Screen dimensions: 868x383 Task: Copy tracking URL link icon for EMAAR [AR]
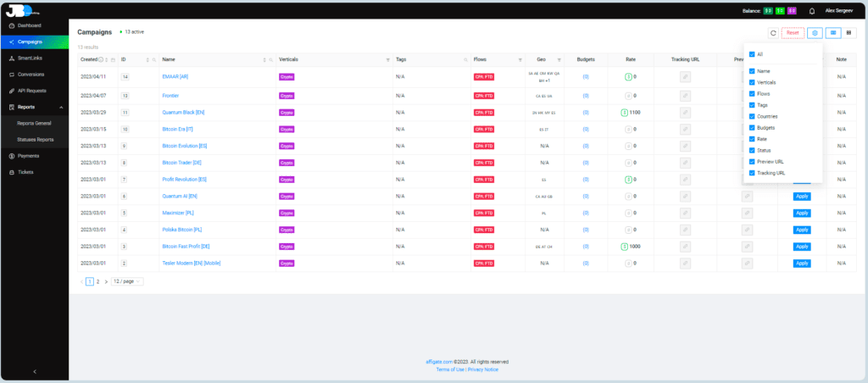click(x=685, y=76)
